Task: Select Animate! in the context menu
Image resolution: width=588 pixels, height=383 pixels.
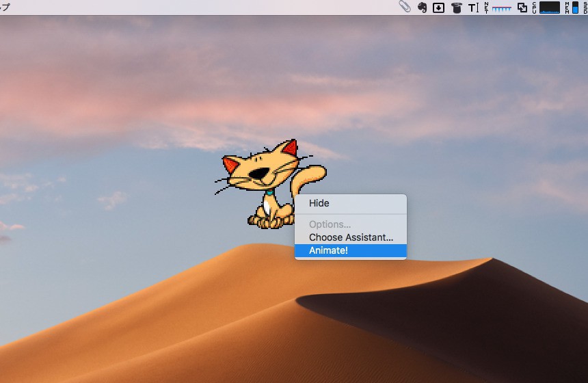Action: (x=351, y=250)
